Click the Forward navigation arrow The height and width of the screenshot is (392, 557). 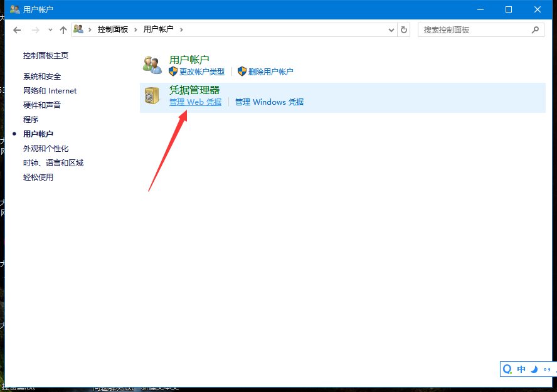[35, 30]
